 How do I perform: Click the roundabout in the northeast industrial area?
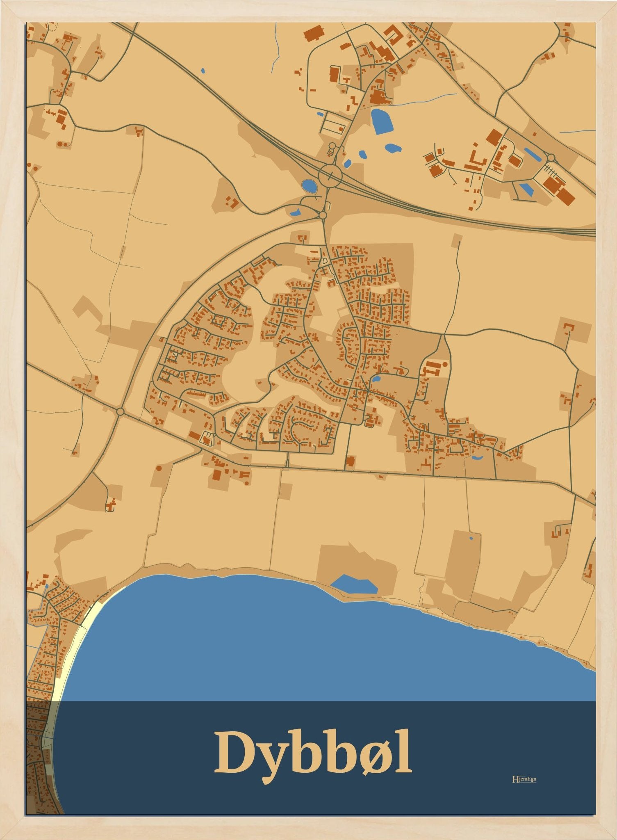point(551,157)
